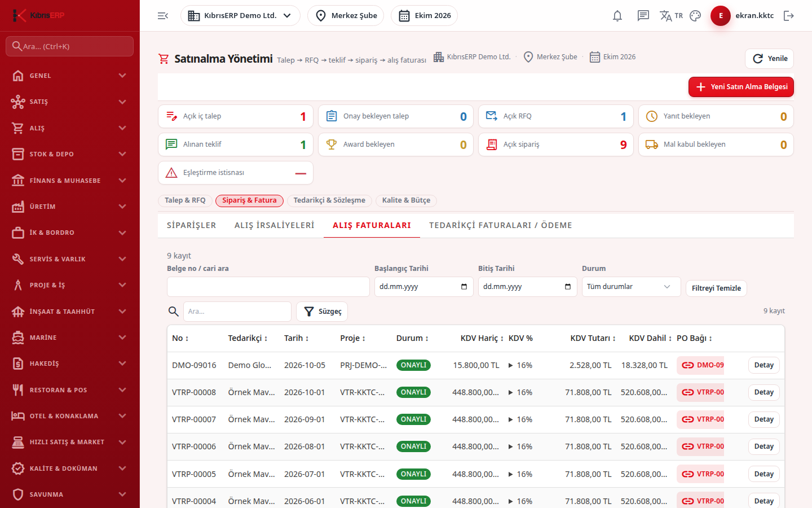Switch to the ALIŞ İRSALİYELERİ tab
The image size is (812, 508).
pos(275,225)
